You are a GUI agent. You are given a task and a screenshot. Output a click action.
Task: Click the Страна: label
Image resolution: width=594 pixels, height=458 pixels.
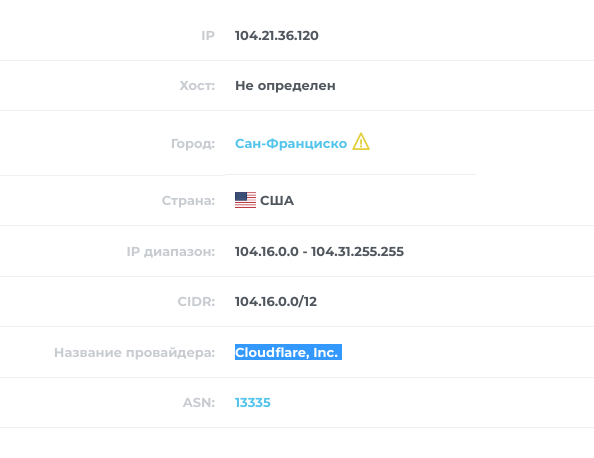coord(188,200)
